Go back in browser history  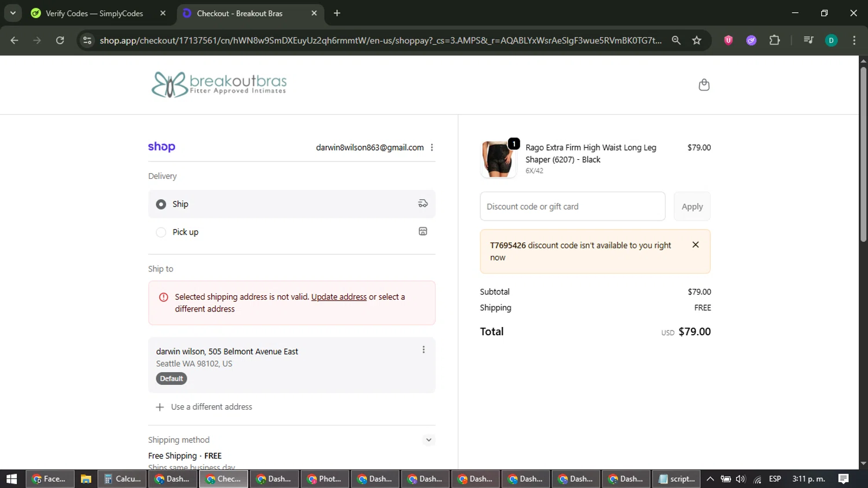pos(14,41)
